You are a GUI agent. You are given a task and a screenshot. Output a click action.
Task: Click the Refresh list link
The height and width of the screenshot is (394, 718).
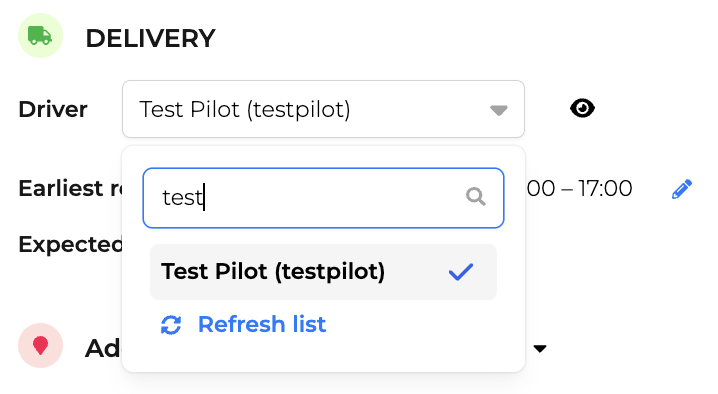point(261,324)
